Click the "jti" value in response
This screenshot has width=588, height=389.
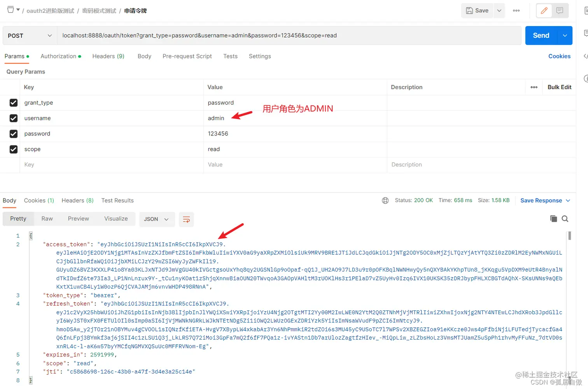pos(131,372)
